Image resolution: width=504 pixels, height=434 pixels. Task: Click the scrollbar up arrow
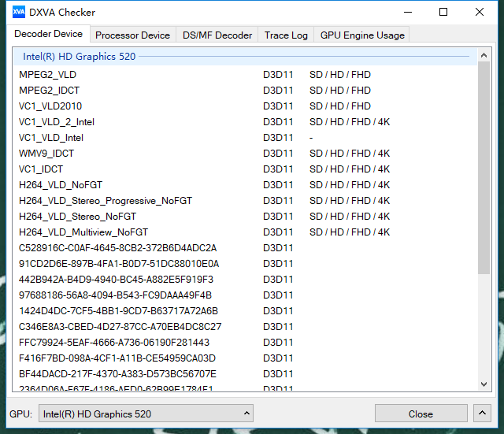click(484, 55)
